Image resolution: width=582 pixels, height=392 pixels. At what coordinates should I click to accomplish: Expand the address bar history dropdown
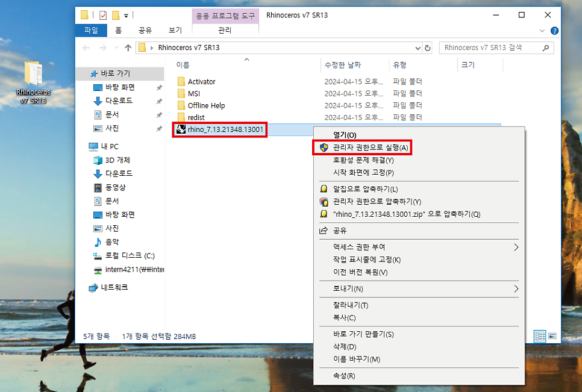(418, 48)
